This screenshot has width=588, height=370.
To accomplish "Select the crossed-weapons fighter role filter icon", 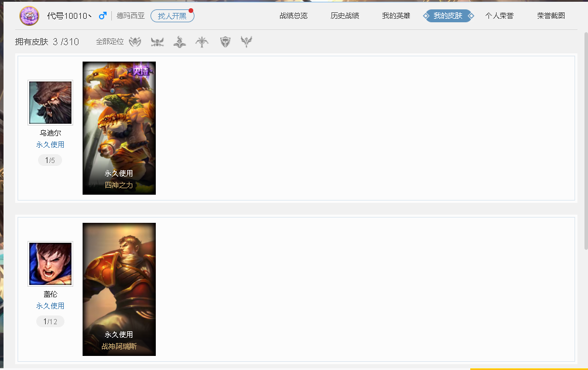I will pyautogui.click(x=158, y=42).
